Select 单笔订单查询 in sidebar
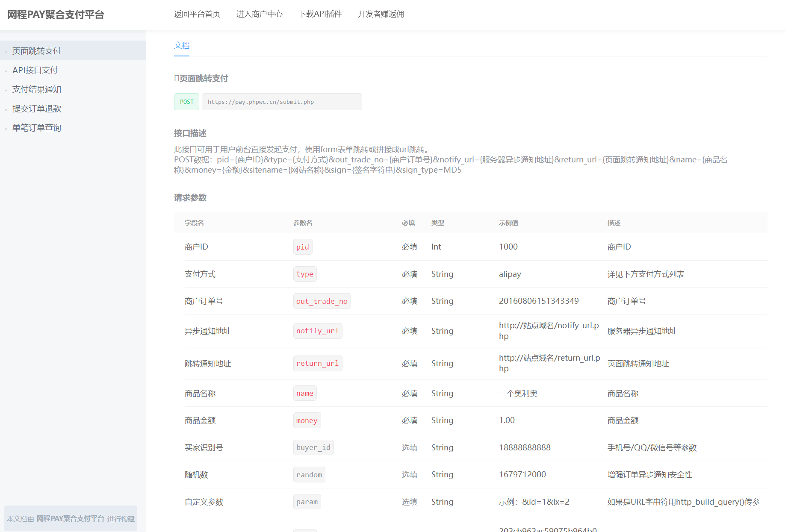 pos(37,128)
